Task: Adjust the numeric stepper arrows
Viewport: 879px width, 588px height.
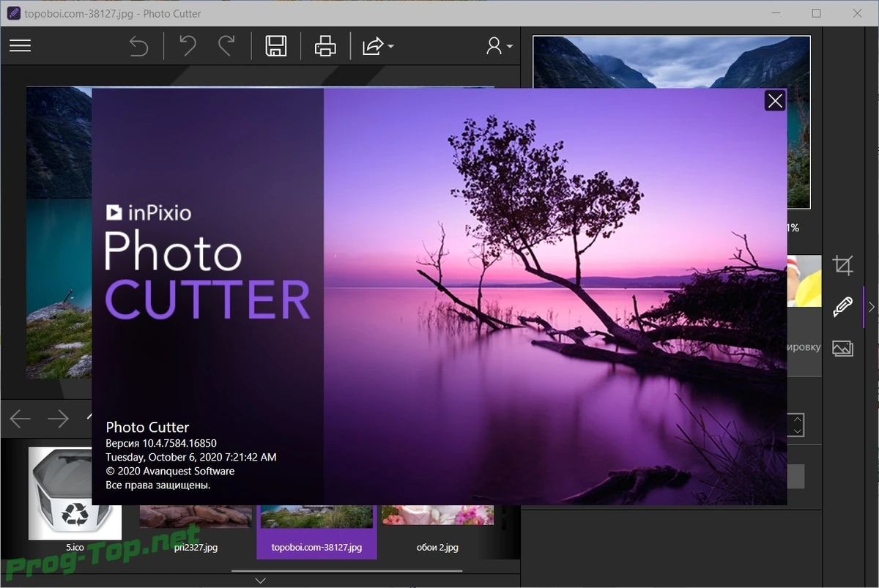Action: point(797,425)
